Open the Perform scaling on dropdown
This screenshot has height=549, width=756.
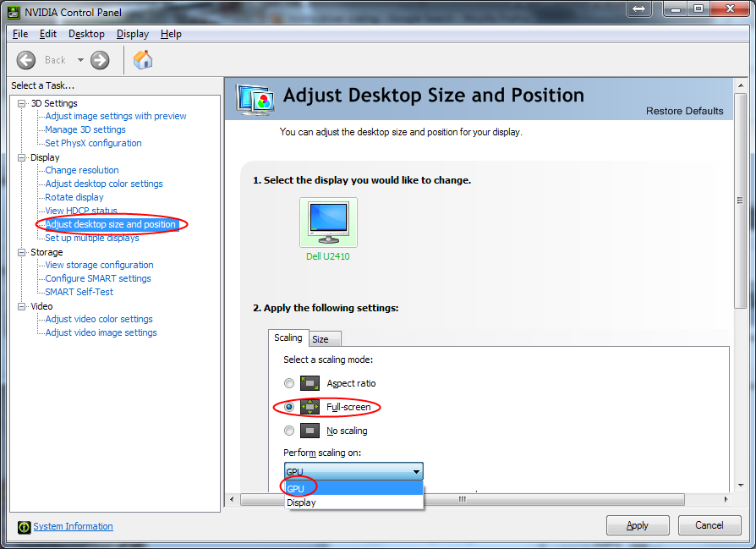pos(353,471)
